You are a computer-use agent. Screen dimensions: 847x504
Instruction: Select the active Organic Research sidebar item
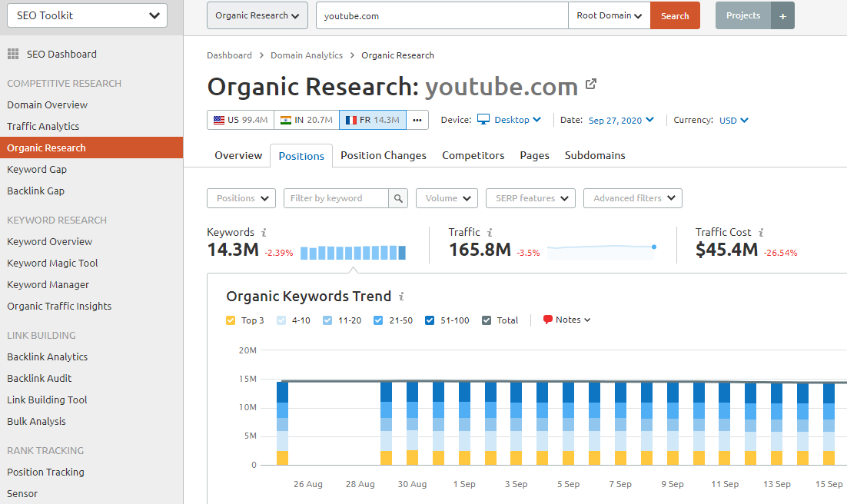click(91, 148)
